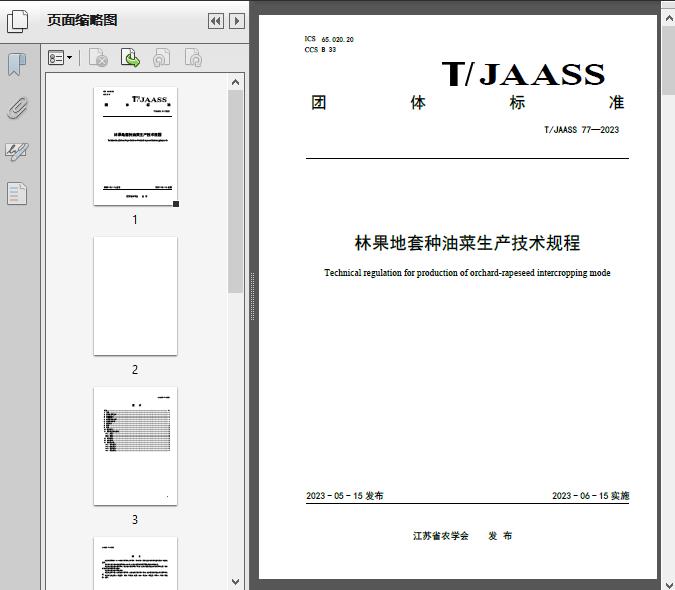Select blank page 2 thumbnail

coord(135,296)
